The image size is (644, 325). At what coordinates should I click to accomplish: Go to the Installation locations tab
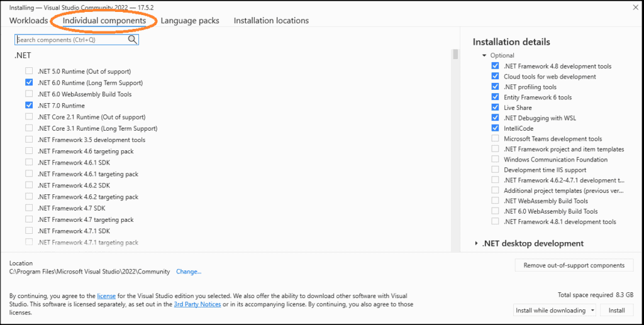pyautogui.click(x=271, y=21)
